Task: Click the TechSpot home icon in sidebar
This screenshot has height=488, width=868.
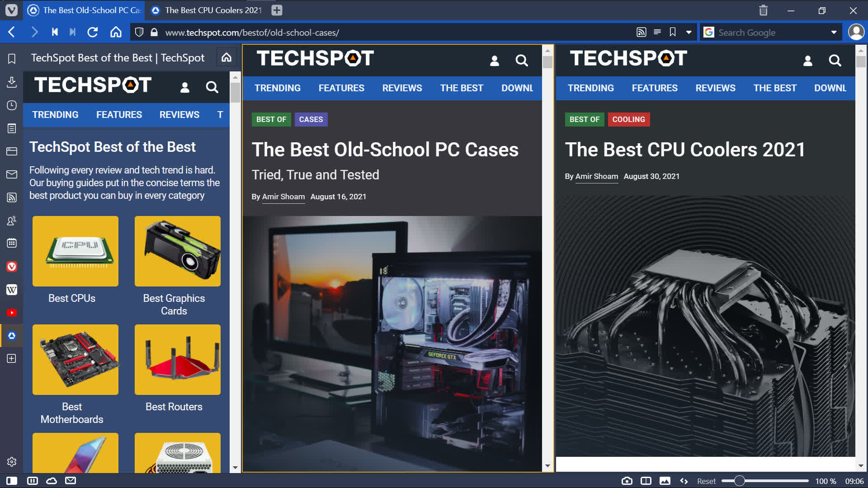Action: click(226, 58)
